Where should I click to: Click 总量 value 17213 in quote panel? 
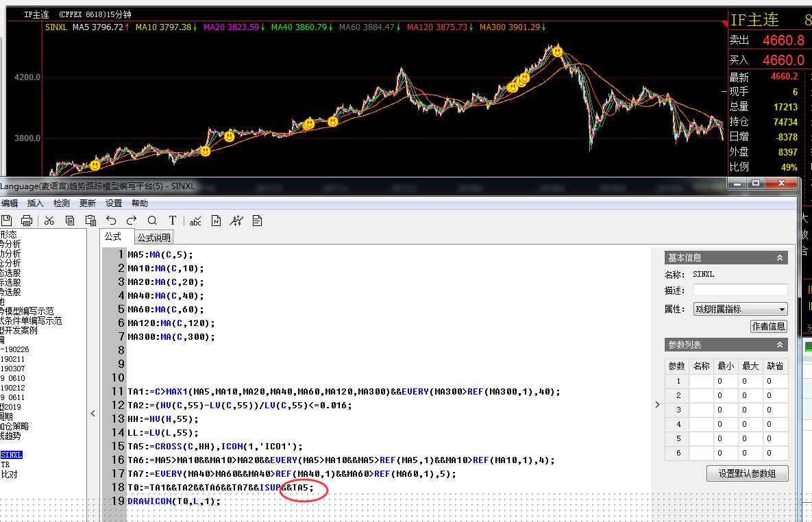[x=785, y=107]
